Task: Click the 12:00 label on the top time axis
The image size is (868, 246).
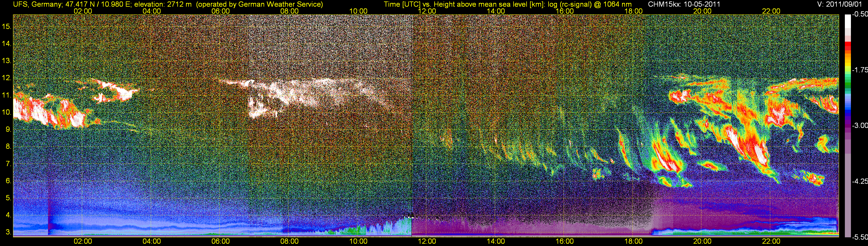Action: tap(427, 11)
